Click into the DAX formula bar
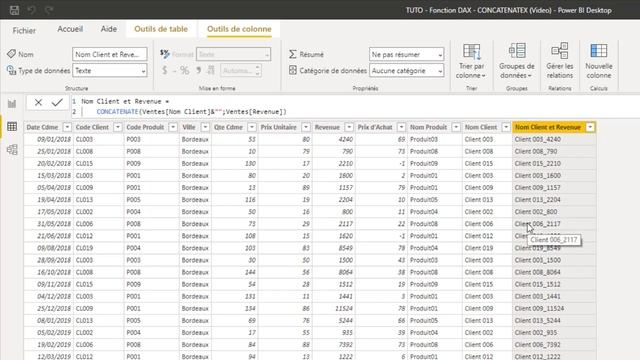Screen dimensions: 640x360 (355, 107)
